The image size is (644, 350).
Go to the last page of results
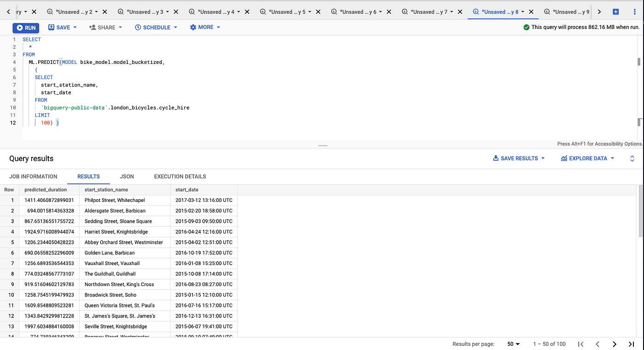pos(631,344)
